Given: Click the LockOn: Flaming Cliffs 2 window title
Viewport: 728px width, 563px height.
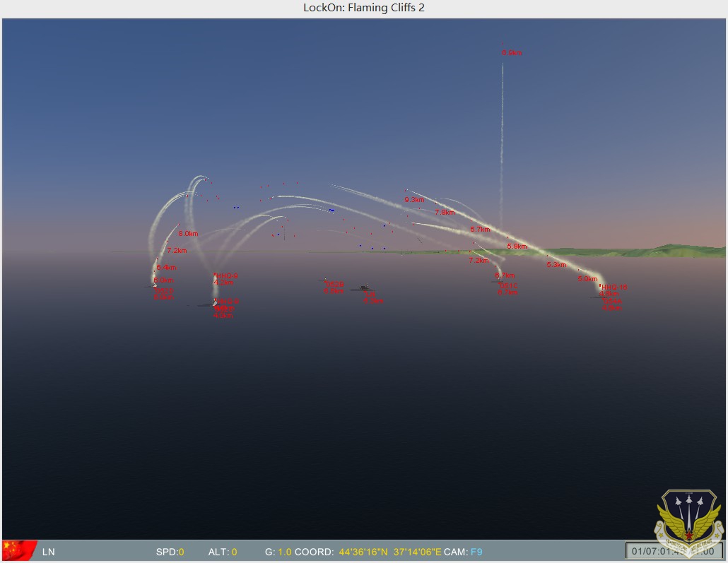Looking at the screenshot, I should click(x=364, y=8).
